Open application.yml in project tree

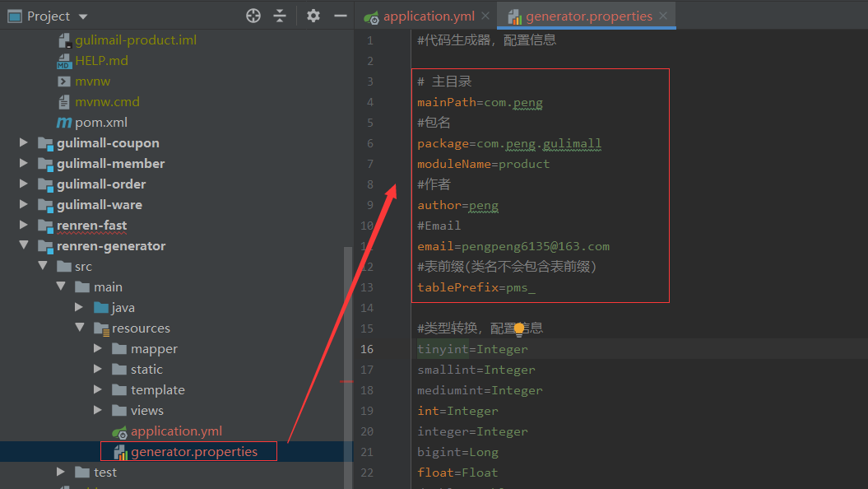176,431
